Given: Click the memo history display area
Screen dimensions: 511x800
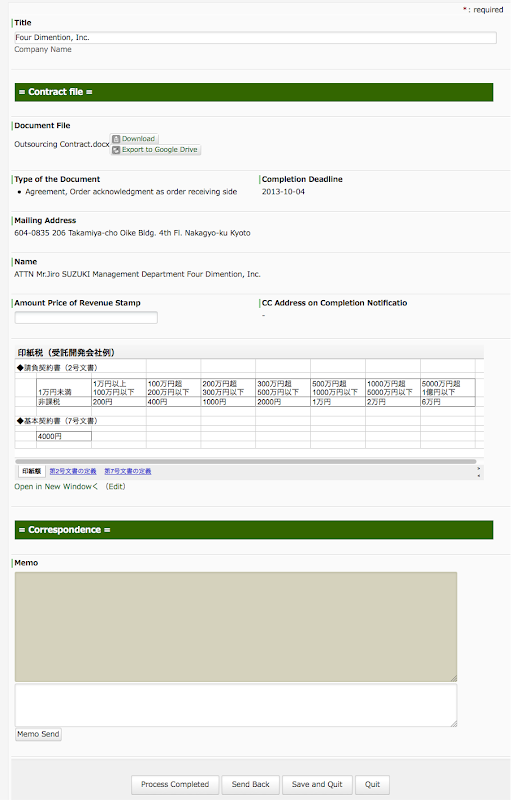Looking at the screenshot, I should pos(236,627).
